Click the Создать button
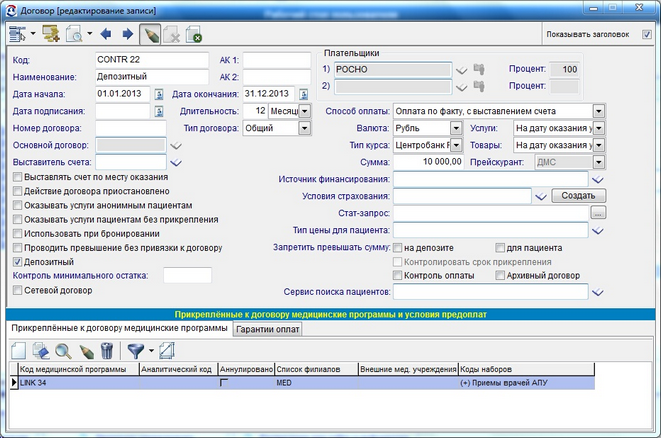The image size is (661, 438). click(578, 196)
